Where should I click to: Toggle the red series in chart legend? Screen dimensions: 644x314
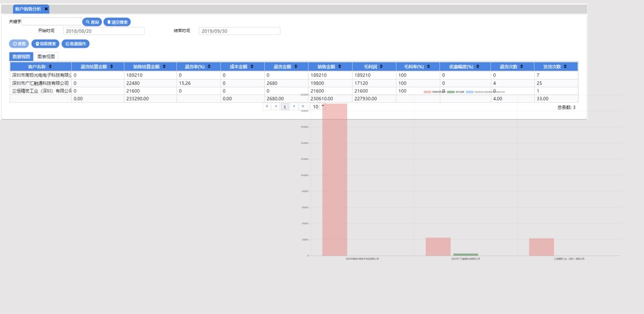[x=428, y=92]
